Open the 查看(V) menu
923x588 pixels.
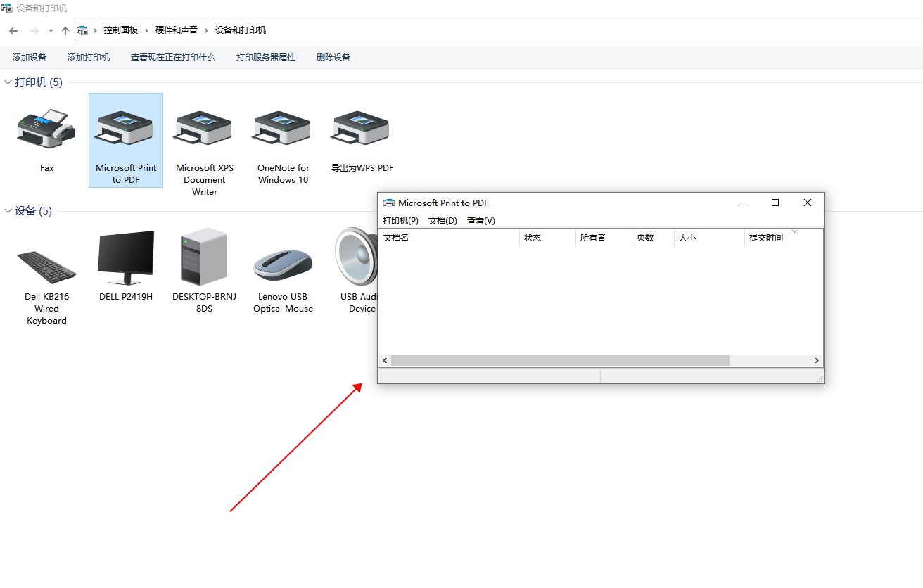pyautogui.click(x=481, y=220)
